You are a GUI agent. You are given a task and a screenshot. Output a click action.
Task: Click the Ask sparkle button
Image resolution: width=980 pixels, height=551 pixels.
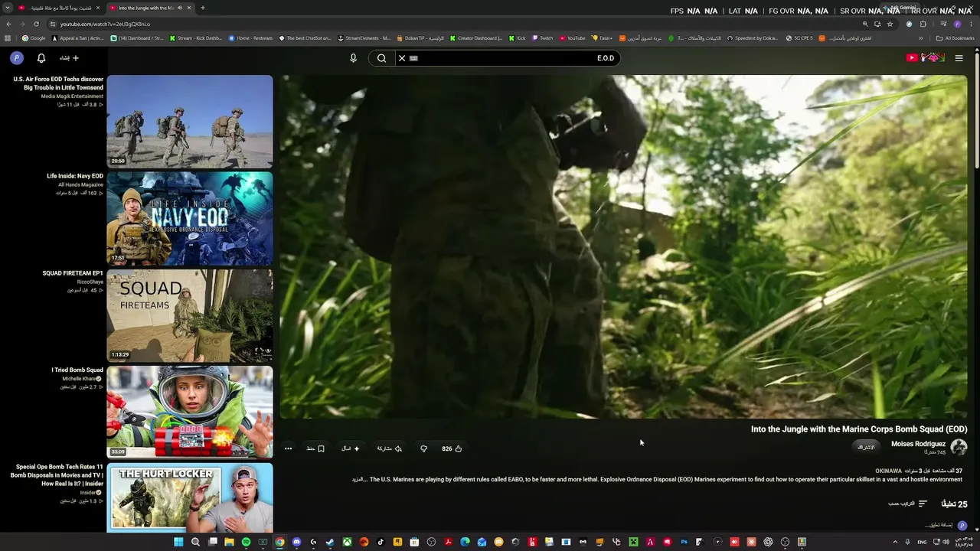point(351,448)
